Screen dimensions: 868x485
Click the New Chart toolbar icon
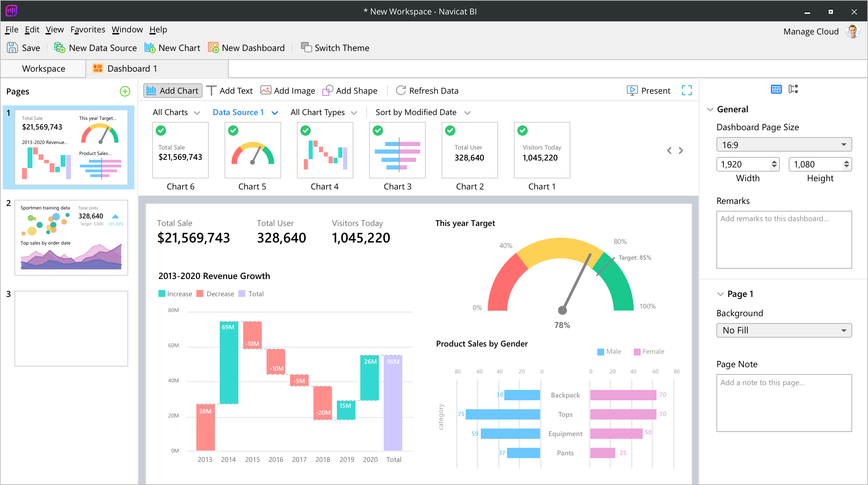pyautogui.click(x=150, y=48)
